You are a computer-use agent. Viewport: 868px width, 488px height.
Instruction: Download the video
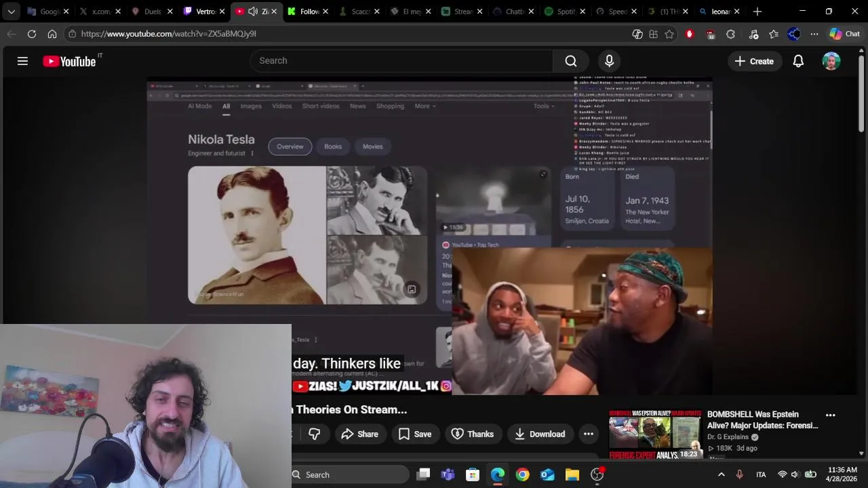540,434
